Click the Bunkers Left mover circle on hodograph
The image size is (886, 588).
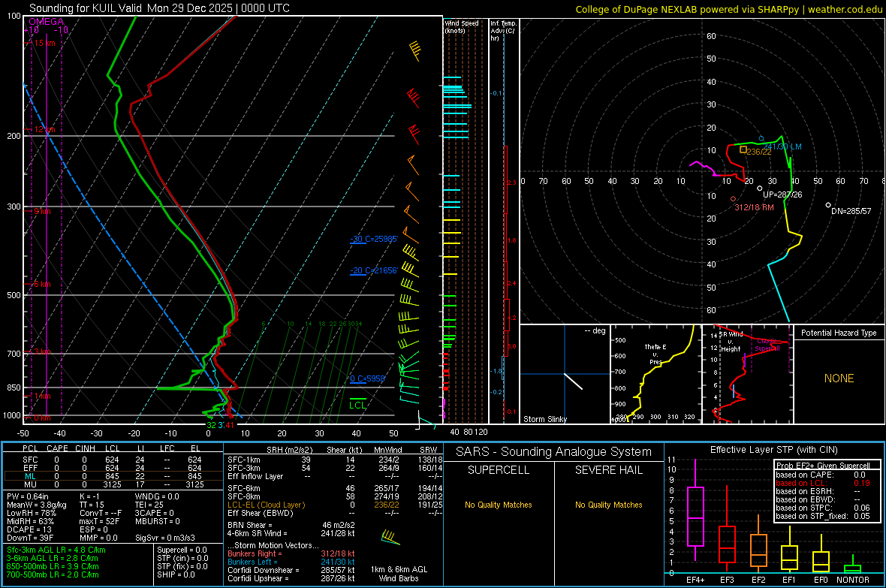(x=761, y=138)
